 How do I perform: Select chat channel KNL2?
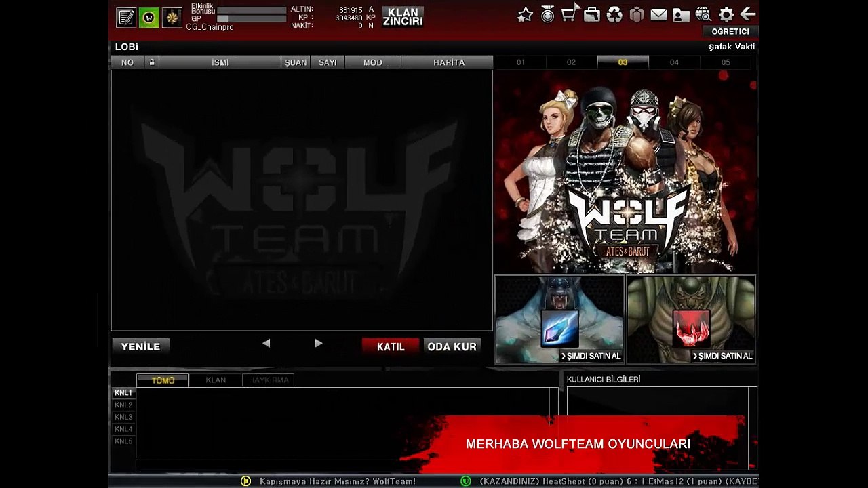123,405
